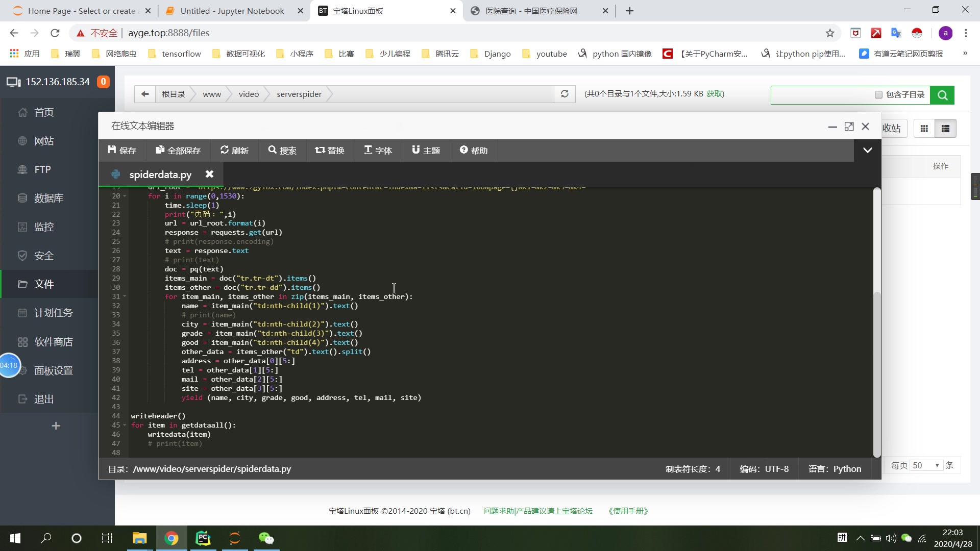The image size is (980, 551).
Task: Open the per-page count dropdown
Action: pyautogui.click(x=926, y=465)
